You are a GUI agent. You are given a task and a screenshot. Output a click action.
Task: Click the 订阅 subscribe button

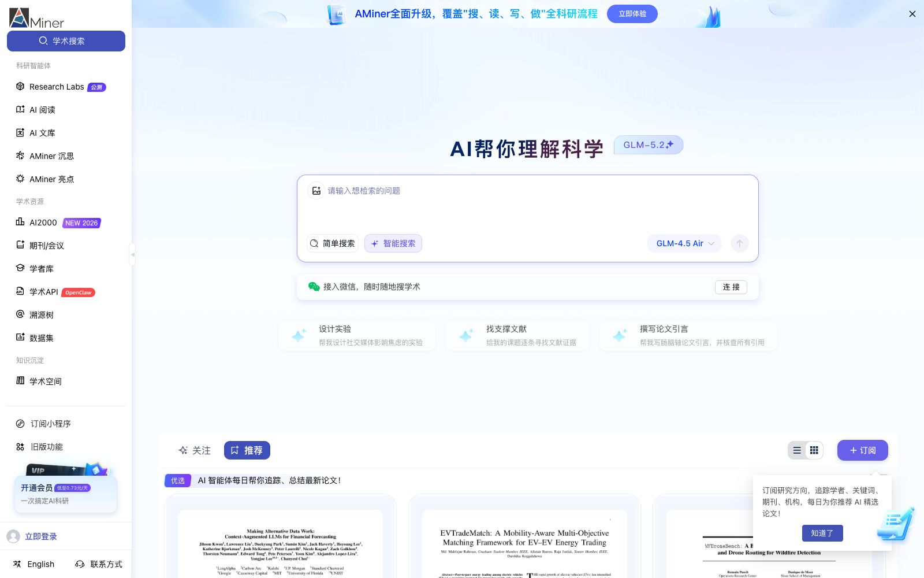(863, 450)
